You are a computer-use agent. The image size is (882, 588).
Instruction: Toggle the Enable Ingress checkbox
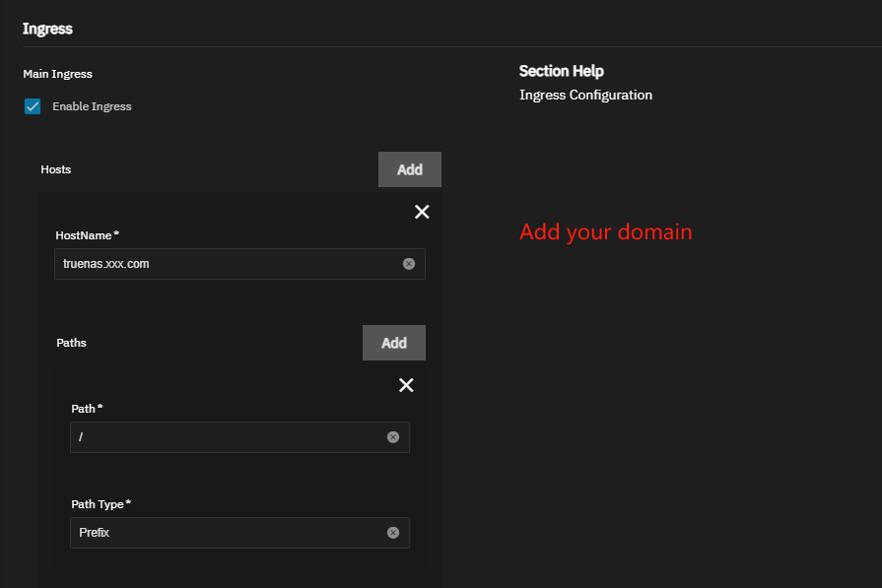(x=33, y=106)
